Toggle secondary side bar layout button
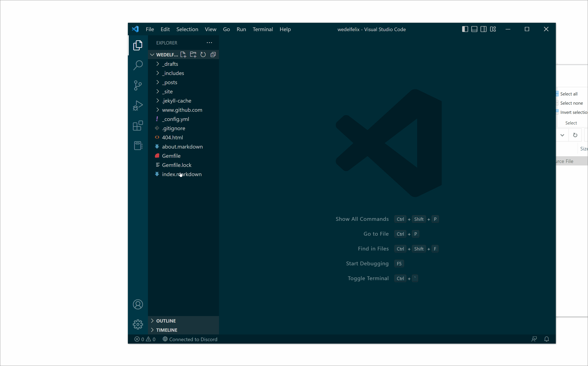 coord(484,29)
